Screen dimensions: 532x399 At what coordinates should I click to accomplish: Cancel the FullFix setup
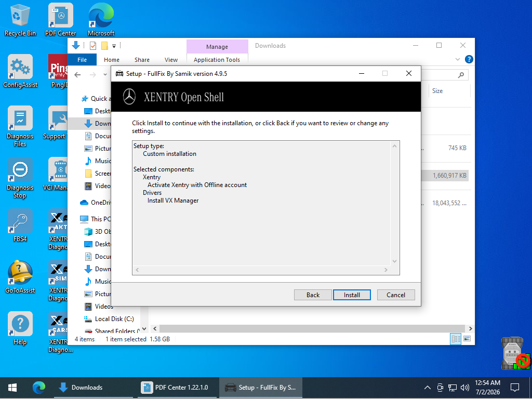(395, 295)
